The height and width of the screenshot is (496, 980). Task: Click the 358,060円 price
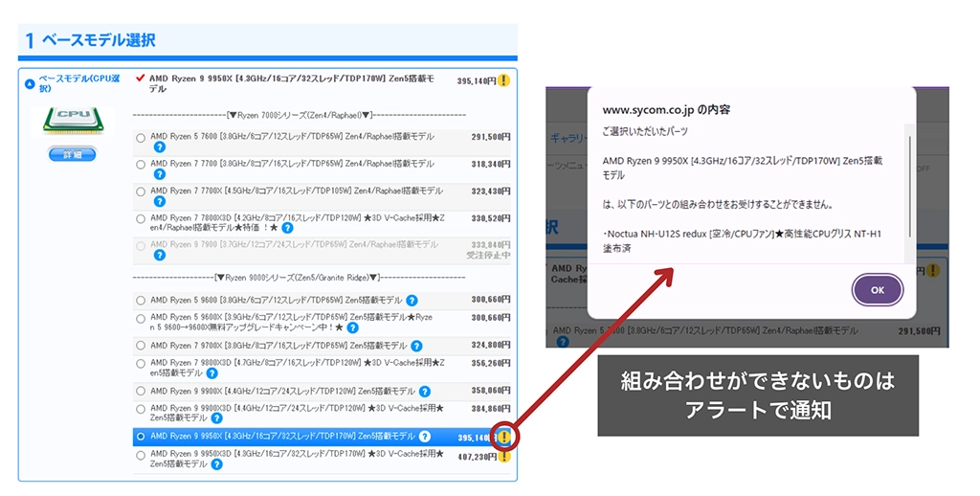(491, 391)
